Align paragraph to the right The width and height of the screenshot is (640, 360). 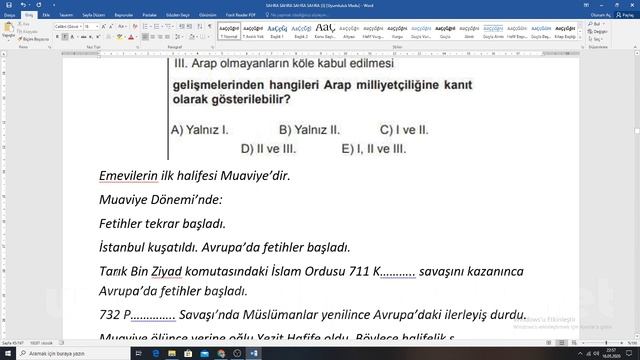click(x=160, y=37)
